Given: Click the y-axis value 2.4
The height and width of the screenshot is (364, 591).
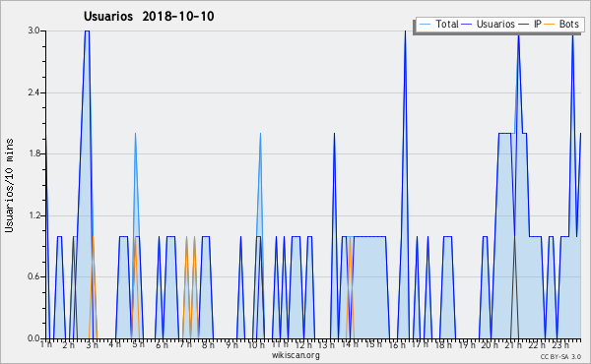Looking at the screenshot, I should coord(33,92).
